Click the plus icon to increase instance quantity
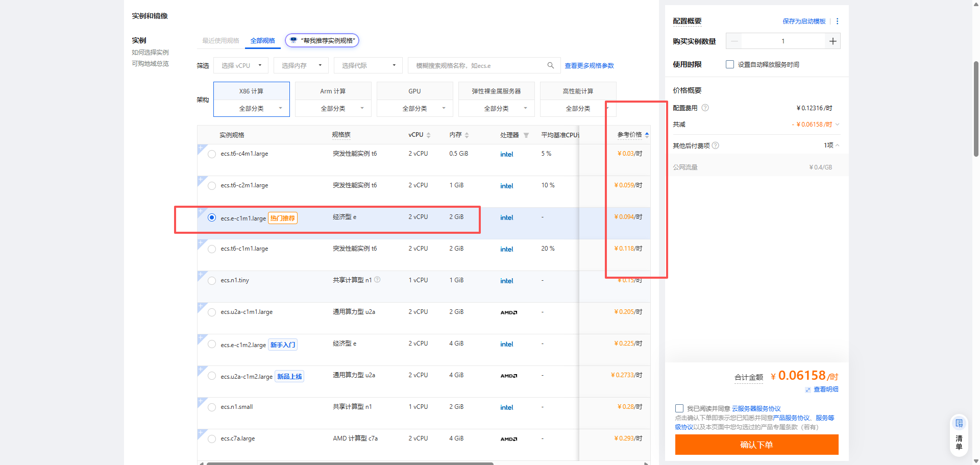This screenshot has height=465, width=980. click(832, 41)
